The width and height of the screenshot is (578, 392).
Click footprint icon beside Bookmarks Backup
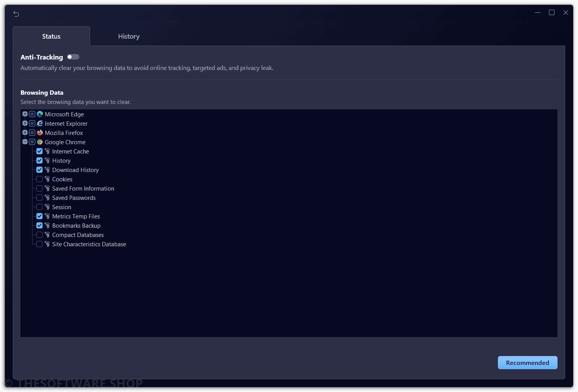(x=47, y=225)
